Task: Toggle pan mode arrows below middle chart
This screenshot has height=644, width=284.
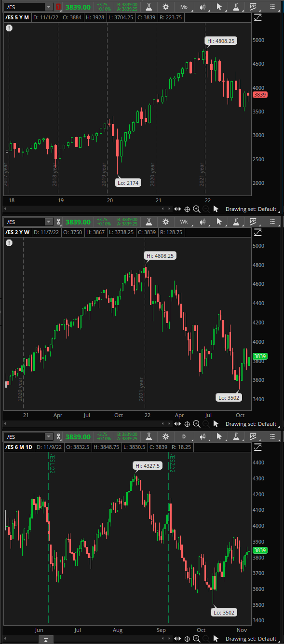Action: 178,424
